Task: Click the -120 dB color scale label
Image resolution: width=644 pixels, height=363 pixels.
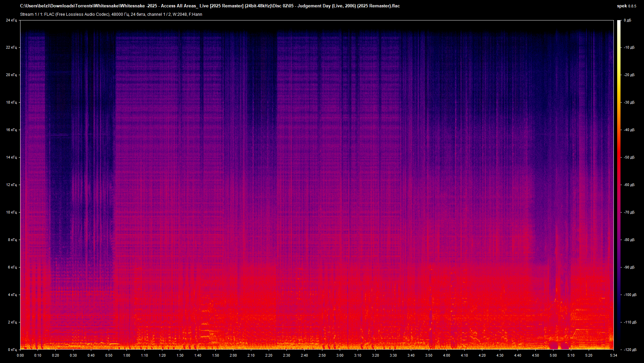Action: point(630,350)
